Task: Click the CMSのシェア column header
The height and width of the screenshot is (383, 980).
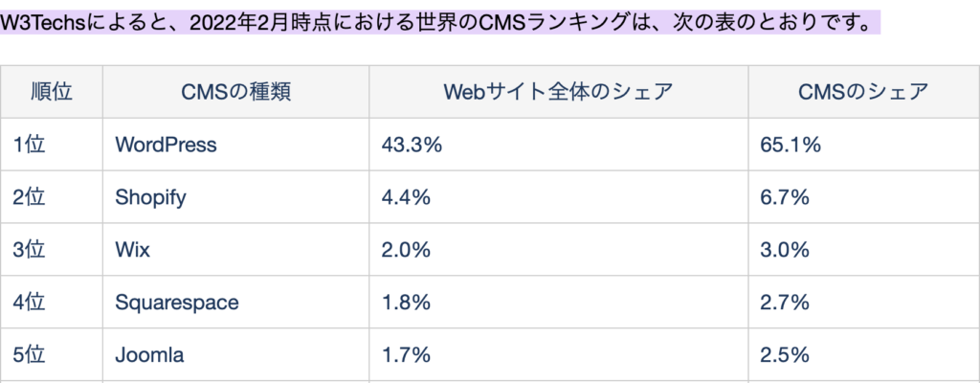Action: (x=863, y=92)
